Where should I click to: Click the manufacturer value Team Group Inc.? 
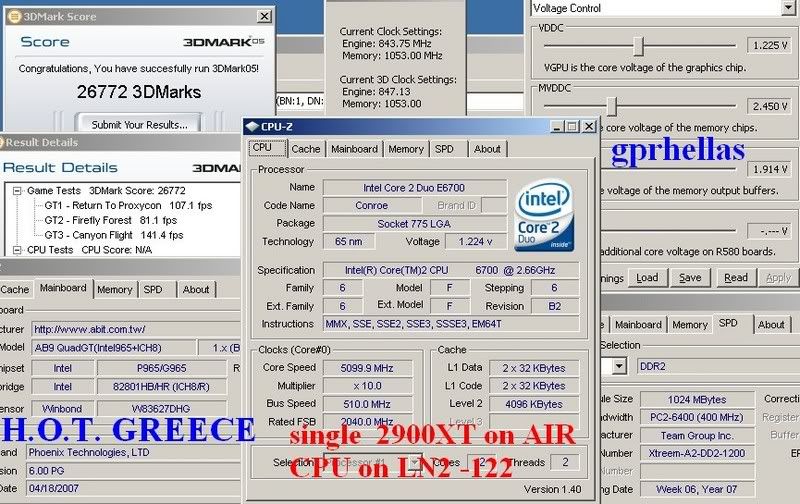tap(697, 436)
